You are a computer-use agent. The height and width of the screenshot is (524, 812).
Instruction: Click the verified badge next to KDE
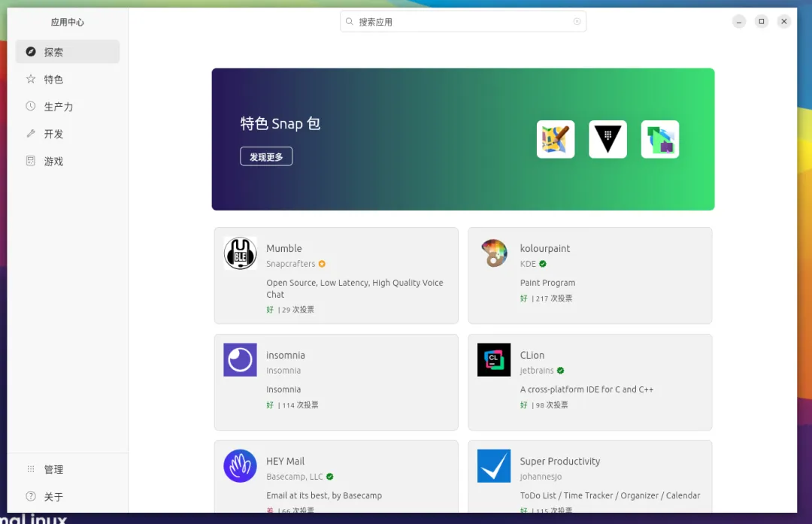(543, 264)
